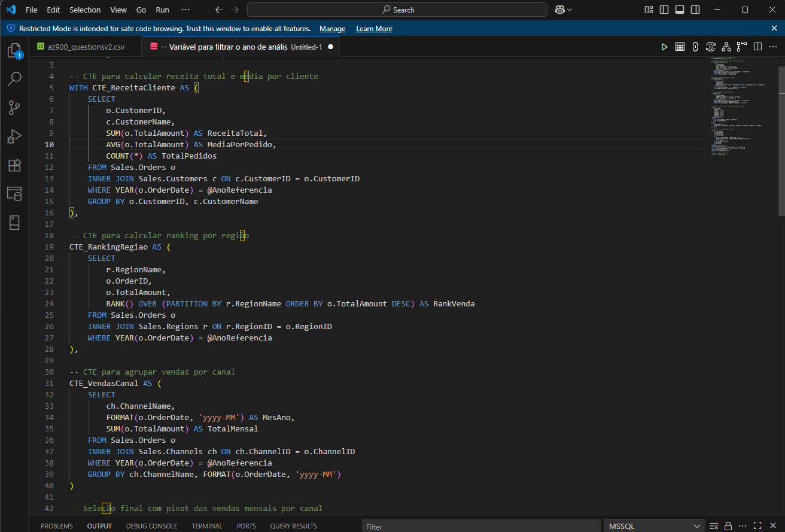785x532 pixels.
Task: Switch to the DEBUG CONSOLE tab
Action: click(151, 526)
